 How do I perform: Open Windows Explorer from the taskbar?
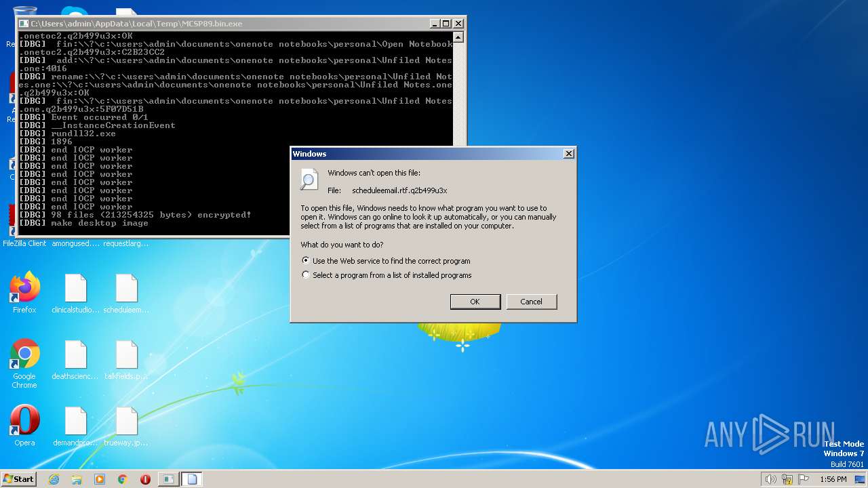pos(77,479)
